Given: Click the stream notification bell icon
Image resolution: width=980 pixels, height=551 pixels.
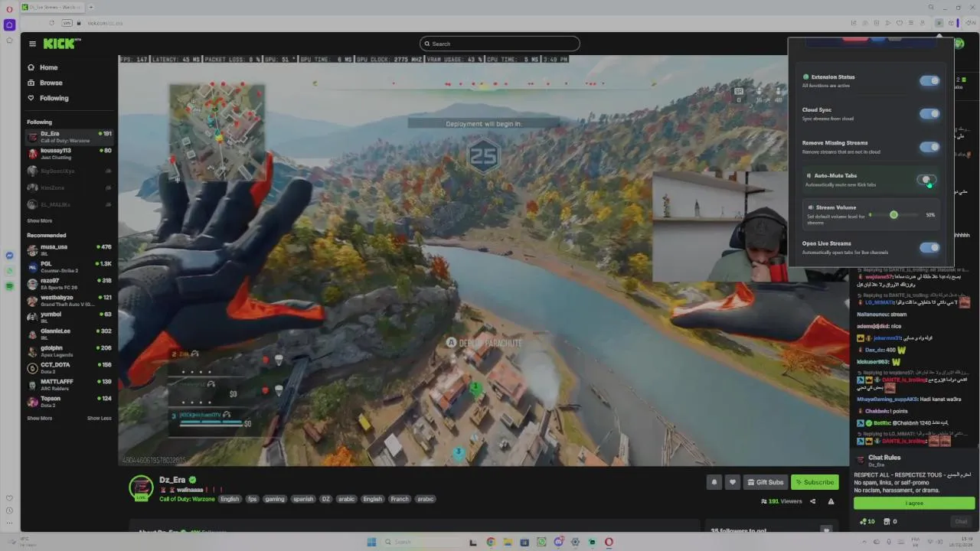Looking at the screenshot, I should tap(714, 482).
